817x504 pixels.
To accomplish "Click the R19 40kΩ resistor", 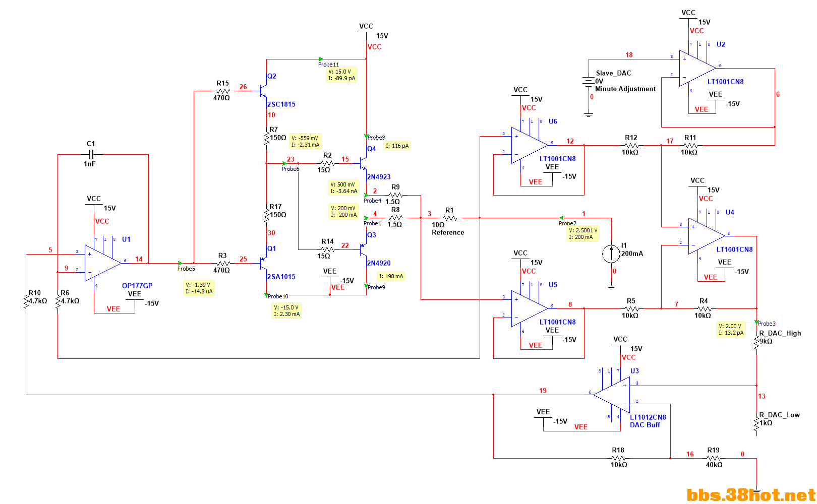I will point(713,458).
